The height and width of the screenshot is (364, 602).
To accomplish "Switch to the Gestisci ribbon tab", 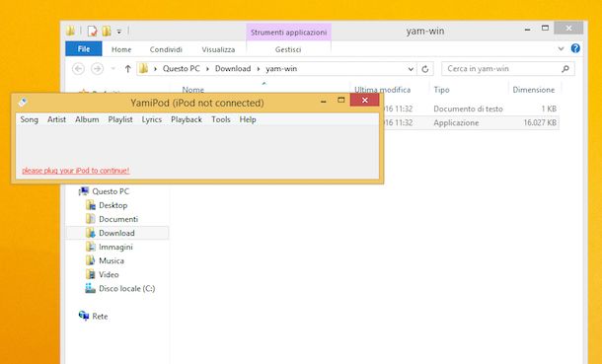I will (x=288, y=49).
